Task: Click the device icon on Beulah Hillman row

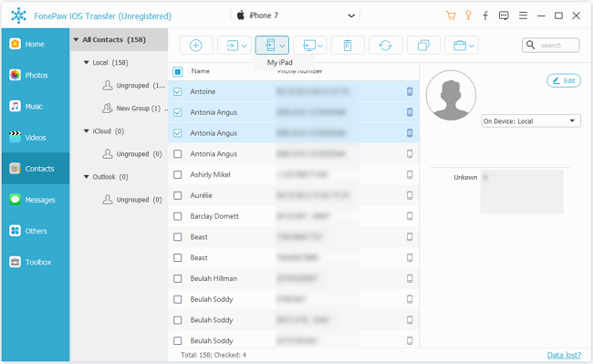Action: (410, 278)
